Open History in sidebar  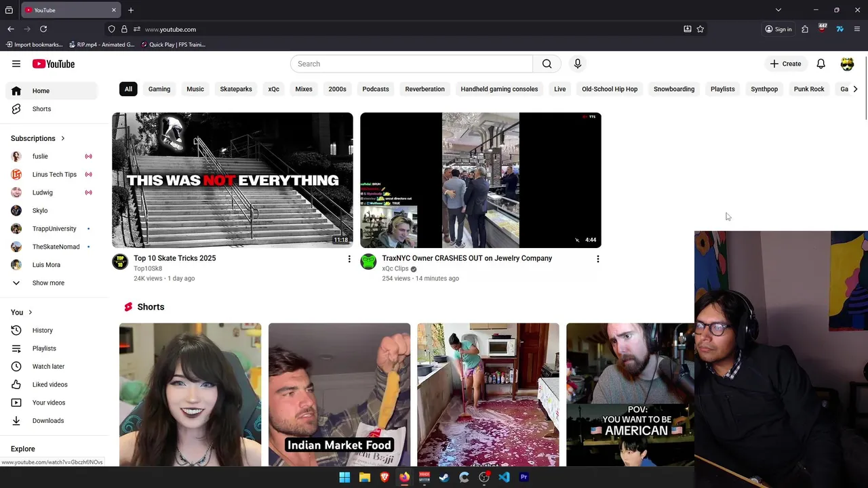53,330
